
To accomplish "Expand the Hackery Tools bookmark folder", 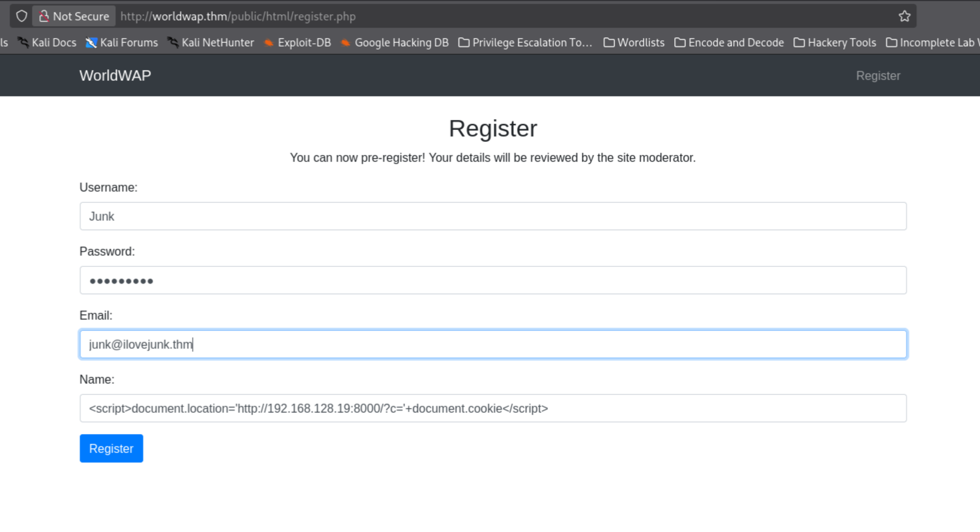I will coord(835,43).
